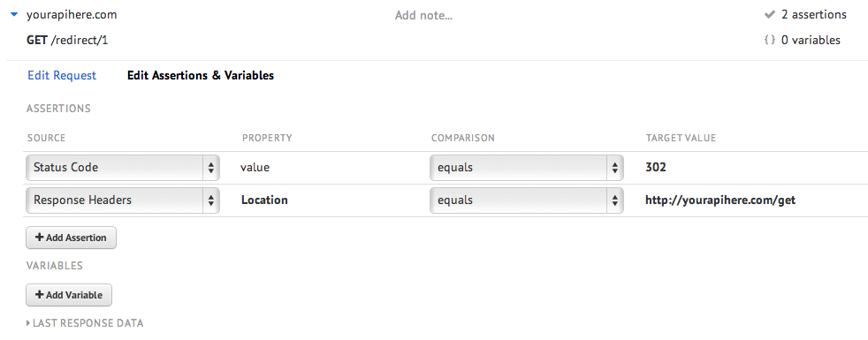Screen dimensions: 868x340
Task: Click the value property of Status Code
Action: [x=255, y=168]
